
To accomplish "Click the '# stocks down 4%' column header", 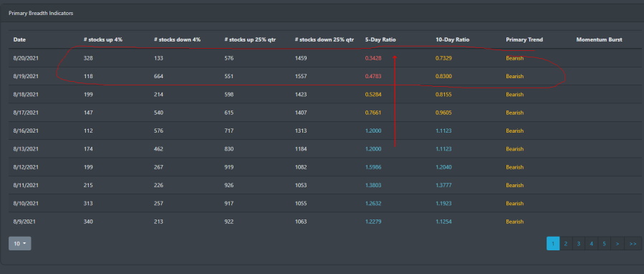I will click(x=177, y=40).
